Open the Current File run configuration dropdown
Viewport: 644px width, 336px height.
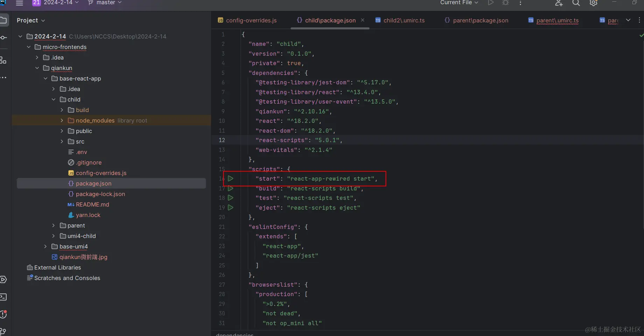(x=459, y=3)
